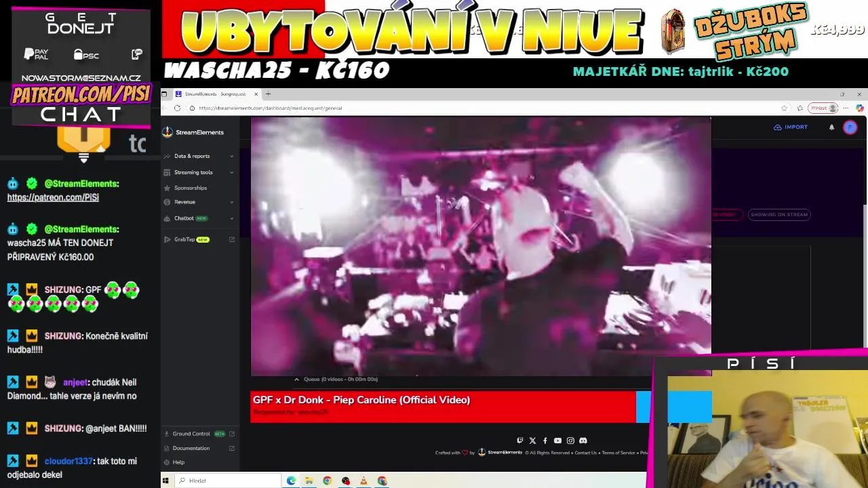Close the StreamElements browser tab

click(x=256, y=94)
